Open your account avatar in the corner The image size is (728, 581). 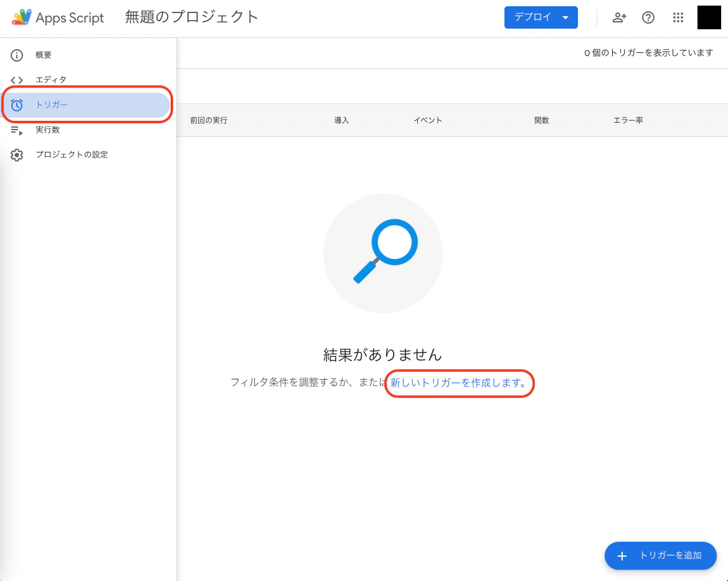click(x=709, y=17)
